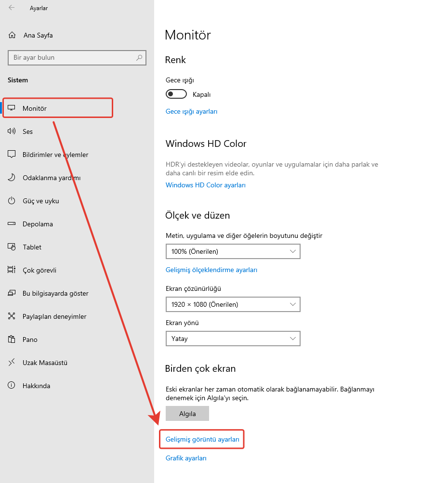Screen dimensions: 448x483
Task: Expand the 1920 × 1080 resolution dropdown
Action: 233,304
